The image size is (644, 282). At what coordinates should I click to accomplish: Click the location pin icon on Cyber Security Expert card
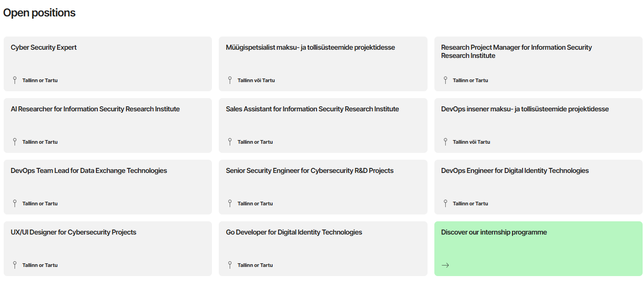15,80
